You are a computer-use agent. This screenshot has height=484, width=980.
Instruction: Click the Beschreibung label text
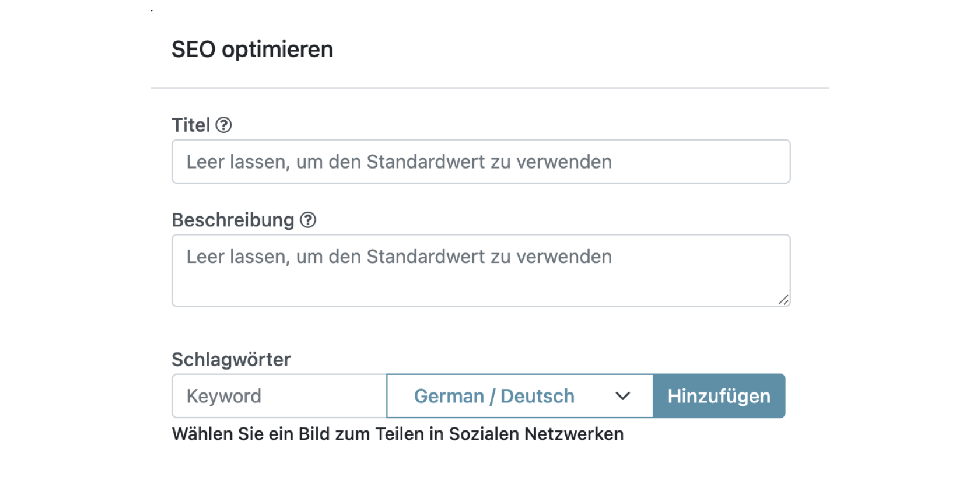[x=233, y=220]
